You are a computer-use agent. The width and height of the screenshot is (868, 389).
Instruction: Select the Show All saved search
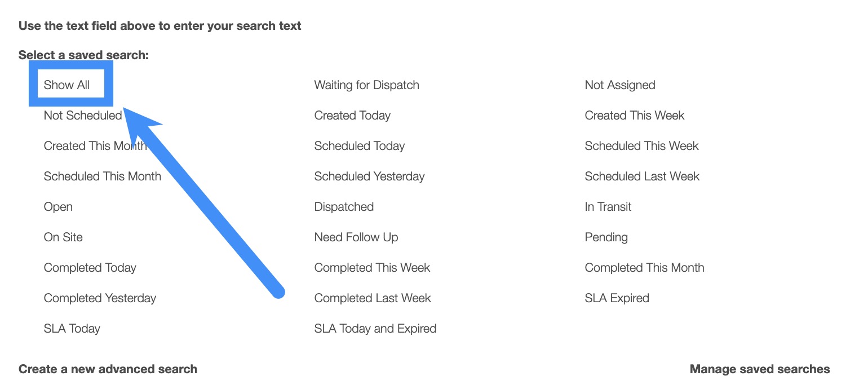coord(67,85)
